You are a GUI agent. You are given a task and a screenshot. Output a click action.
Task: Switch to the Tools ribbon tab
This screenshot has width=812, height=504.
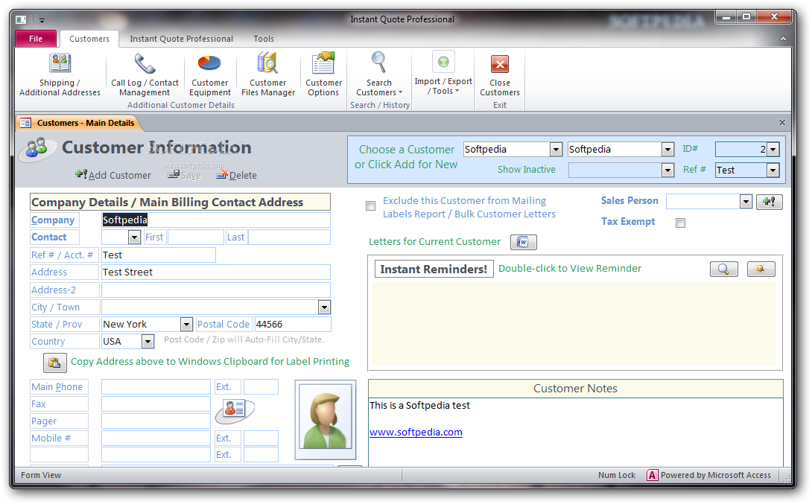pyautogui.click(x=264, y=39)
